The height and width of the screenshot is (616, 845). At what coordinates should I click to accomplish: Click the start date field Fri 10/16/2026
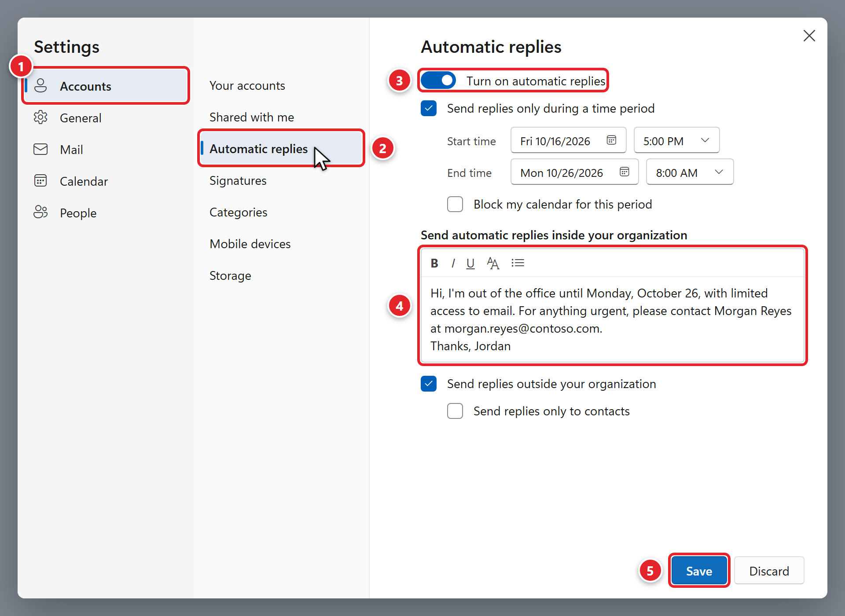pos(568,140)
